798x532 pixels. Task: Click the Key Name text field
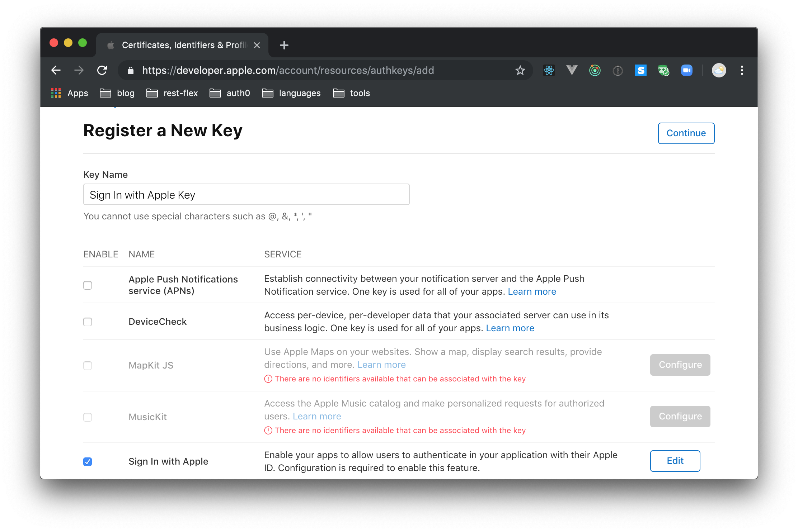point(246,195)
